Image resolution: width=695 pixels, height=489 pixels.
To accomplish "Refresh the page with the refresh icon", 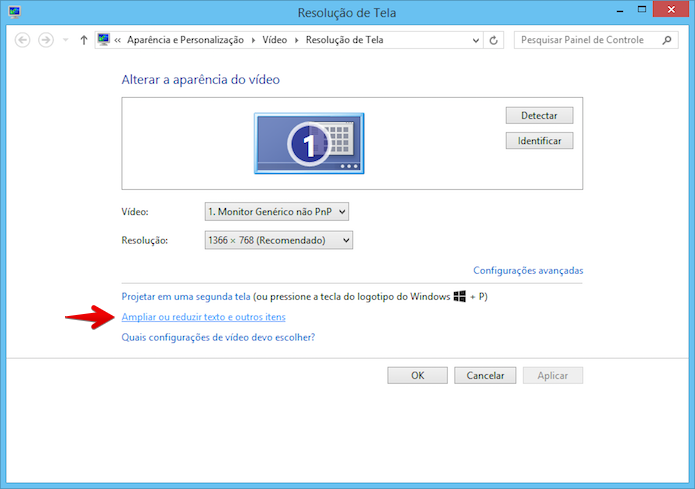I will point(493,40).
